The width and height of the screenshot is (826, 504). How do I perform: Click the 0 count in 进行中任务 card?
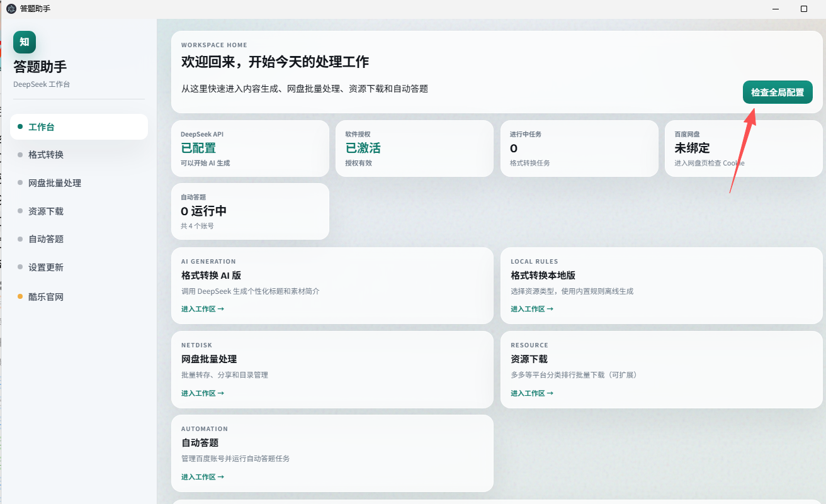pos(514,148)
